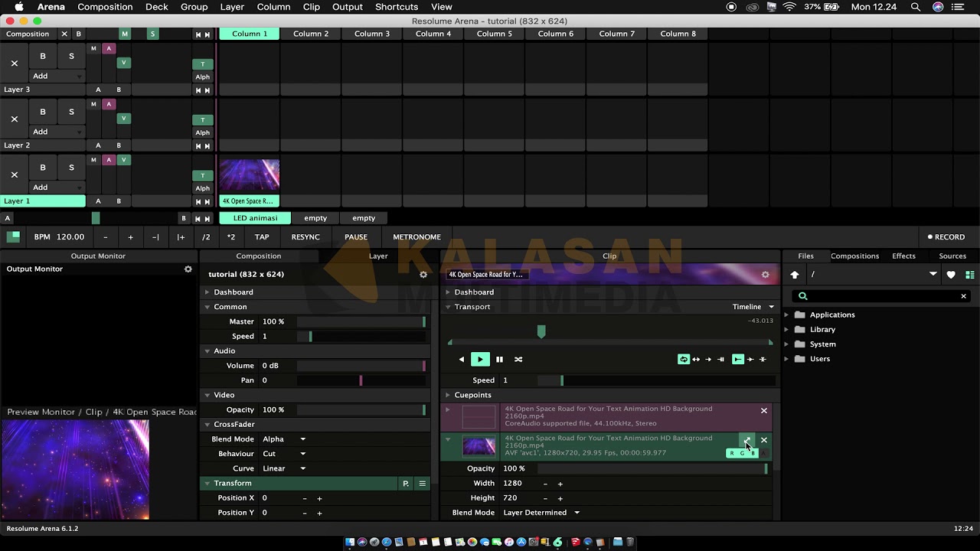Toggle Layer 1 bypass B button
980x551 pixels.
pos(43,168)
